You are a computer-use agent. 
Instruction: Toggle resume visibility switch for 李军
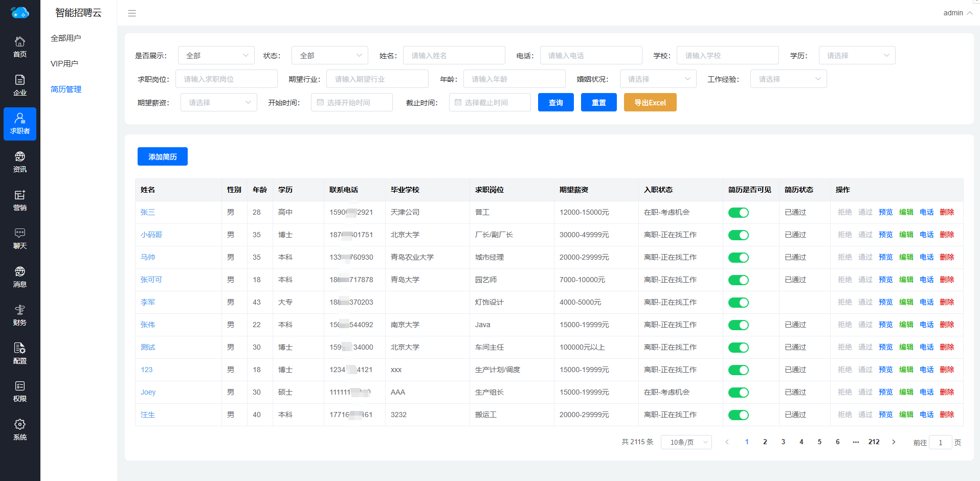[738, 303]
